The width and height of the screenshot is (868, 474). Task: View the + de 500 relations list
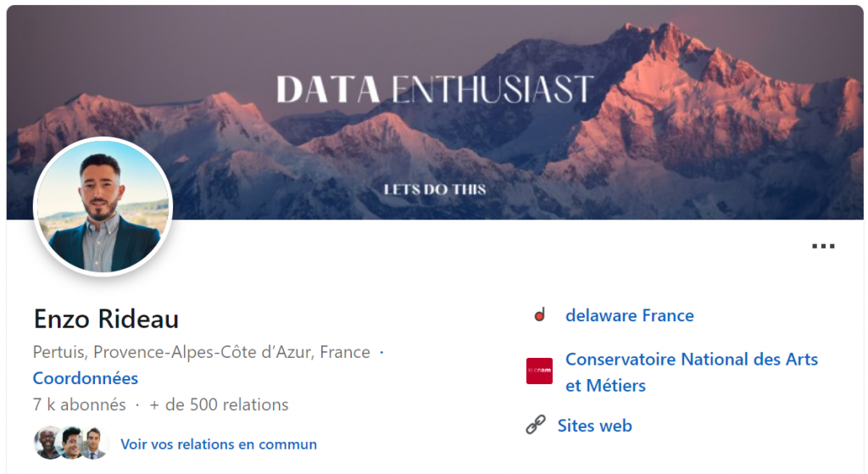pyautogui.click(x=219, y=404)
